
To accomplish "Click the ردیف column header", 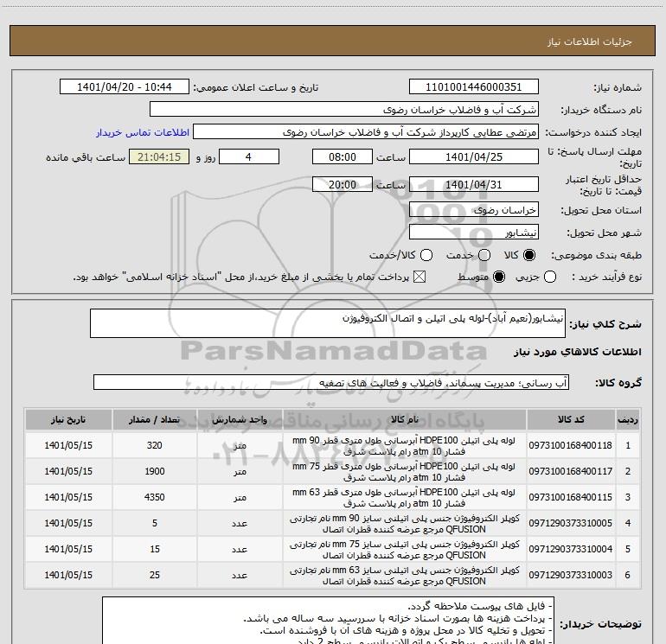I will tap(628, 419).
